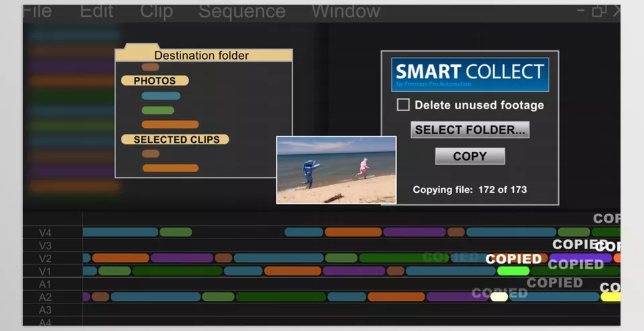The image size is (644, 331).
Task: Click the V4 track label
Action: tap(45, 233)
